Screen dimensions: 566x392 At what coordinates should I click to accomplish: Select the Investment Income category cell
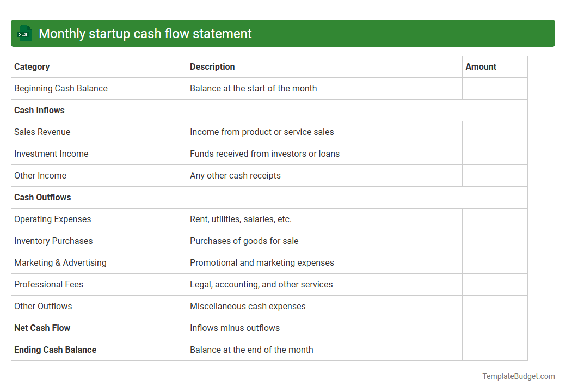[51, 154]
